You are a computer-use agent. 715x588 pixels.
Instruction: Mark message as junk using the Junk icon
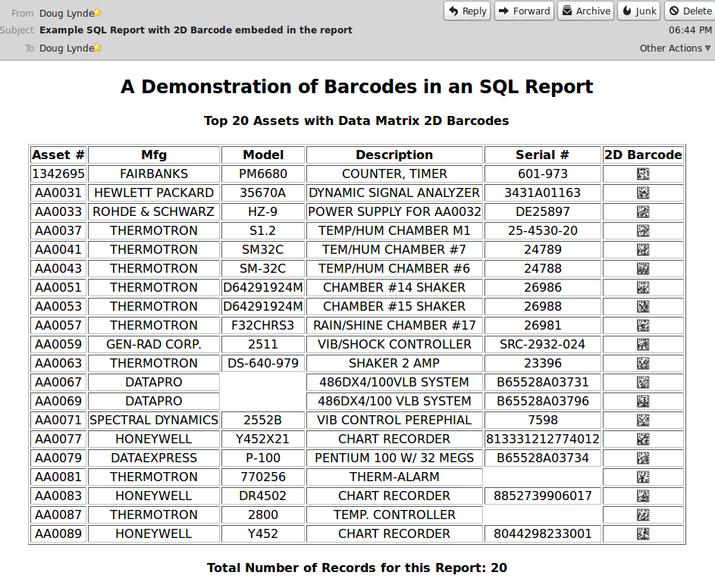(627, 11)
